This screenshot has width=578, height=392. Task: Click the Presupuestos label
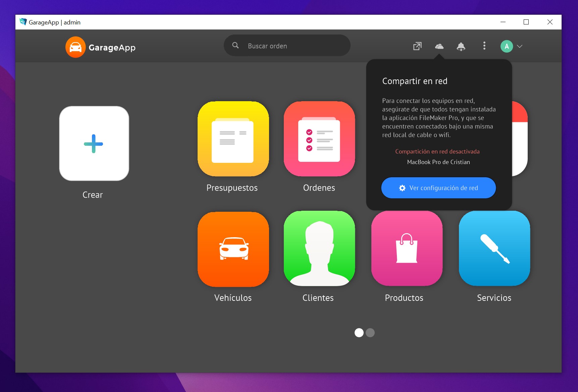tap(232, 188)
